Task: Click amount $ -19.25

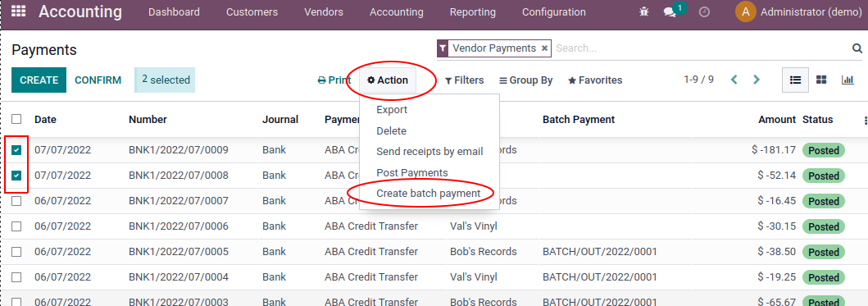Action: [x=777, y=277]
